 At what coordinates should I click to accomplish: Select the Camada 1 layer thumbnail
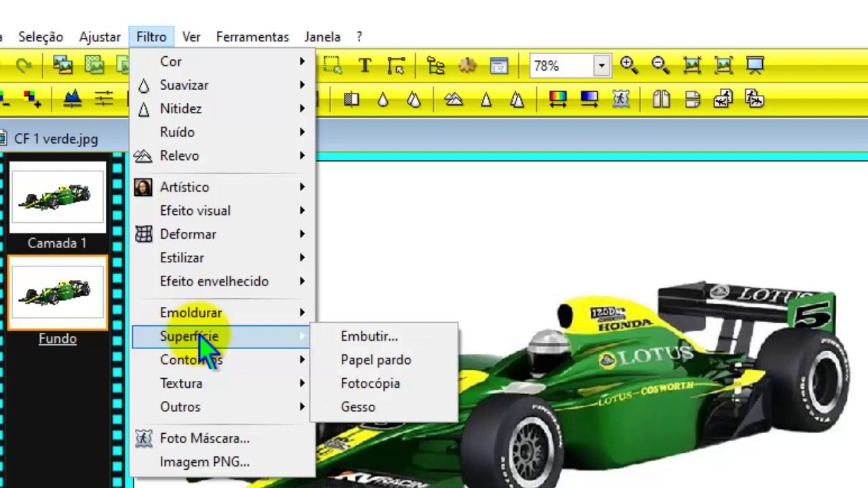coord(57,198)
